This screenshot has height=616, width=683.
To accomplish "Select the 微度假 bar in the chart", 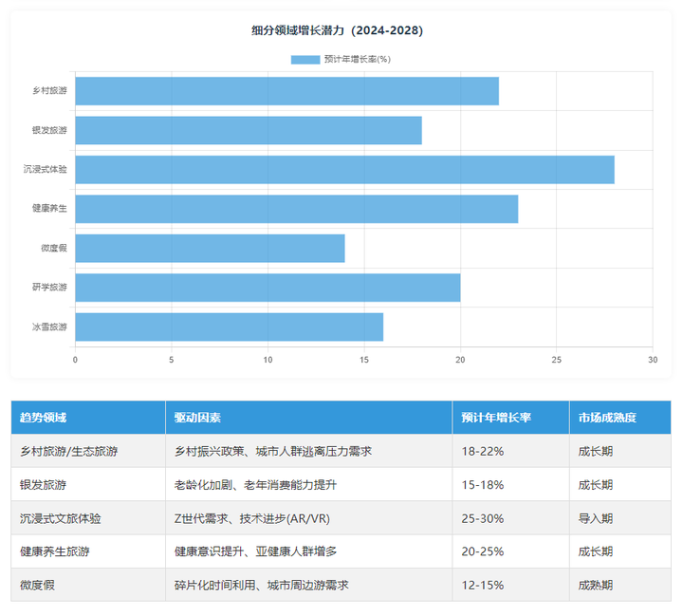I will [210, 248].
